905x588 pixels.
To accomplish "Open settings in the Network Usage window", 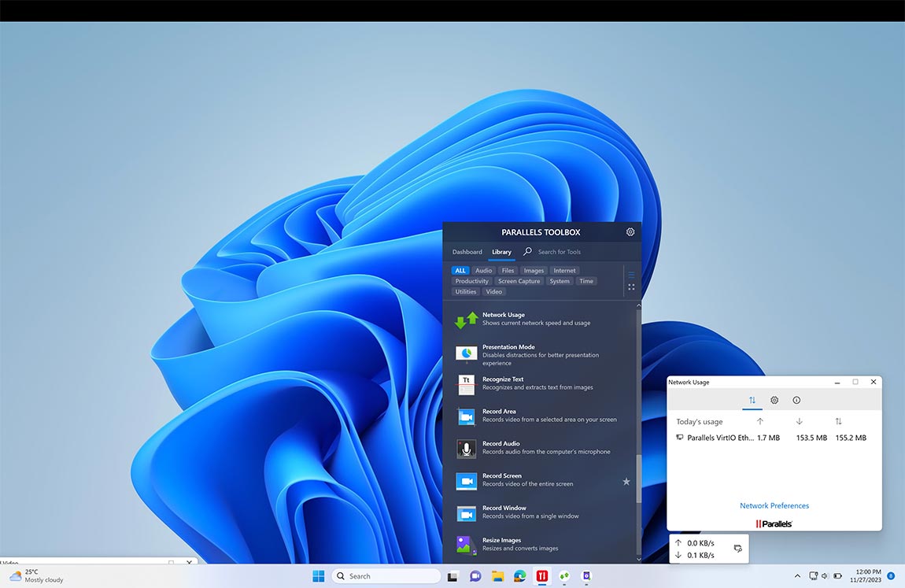I will [774, 400].
